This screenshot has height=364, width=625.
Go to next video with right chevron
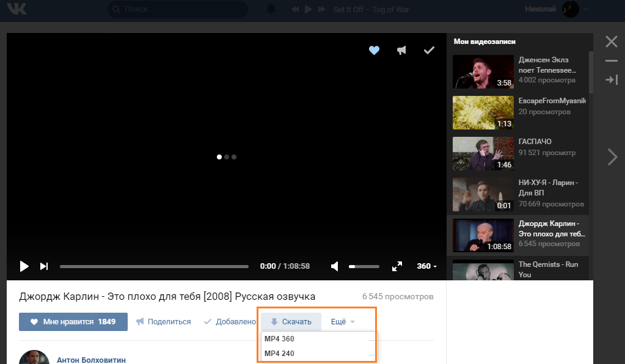pos(612,156)
